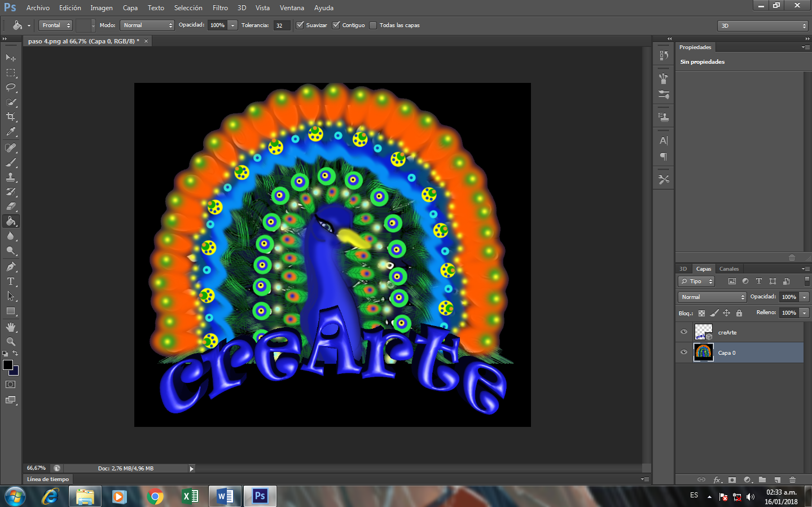The height and width of the screenshot is (507, 812).
Task: Select the Brush tool
Action: (11, 162)
